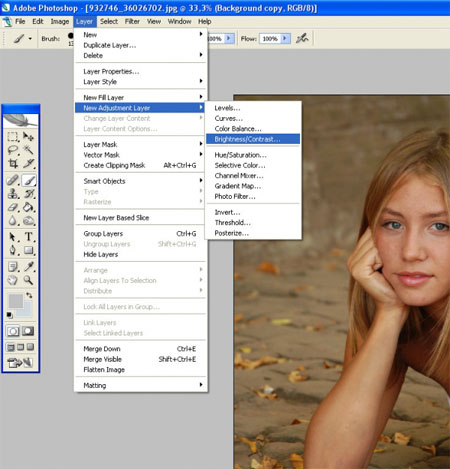Select the Healing Brush tool
This screenshot has height=469, width=450.
click(x=13, y=180)
